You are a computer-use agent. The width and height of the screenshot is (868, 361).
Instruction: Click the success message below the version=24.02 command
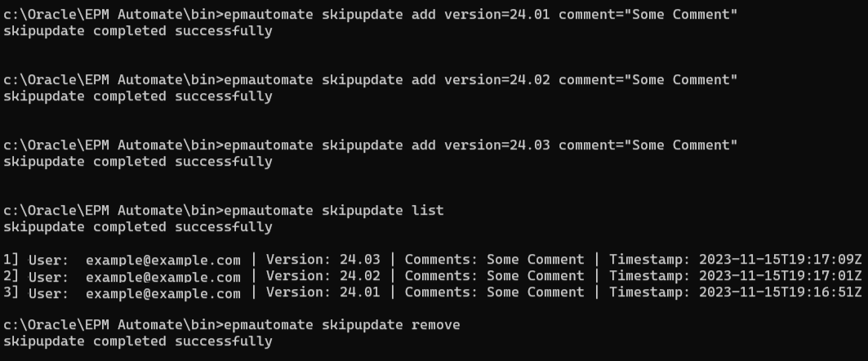tap(138, 96)
